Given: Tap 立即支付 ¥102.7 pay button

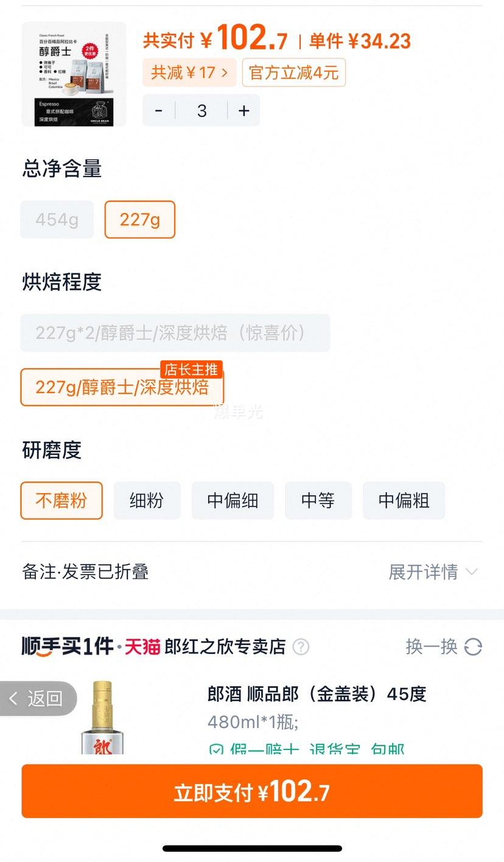Looking at the screenshot, I should (252, 791).
